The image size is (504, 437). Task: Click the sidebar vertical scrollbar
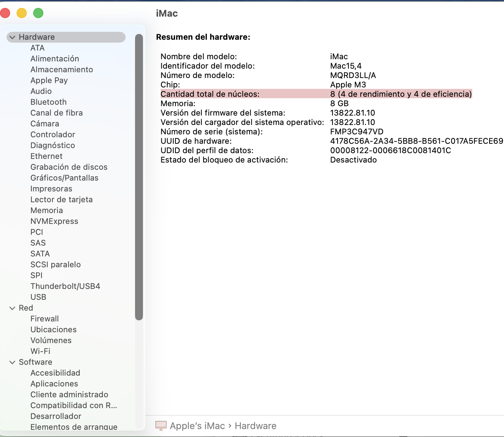tap(139, 177)
